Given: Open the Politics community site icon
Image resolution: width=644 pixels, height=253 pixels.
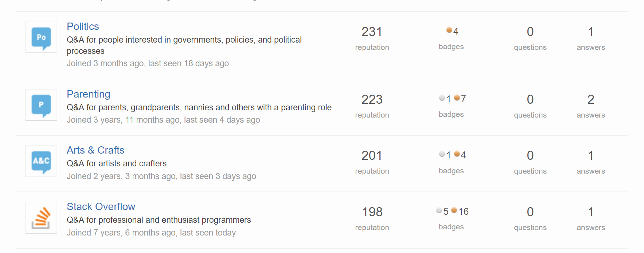Looking at the screenshot, I should tap(41, 37).
